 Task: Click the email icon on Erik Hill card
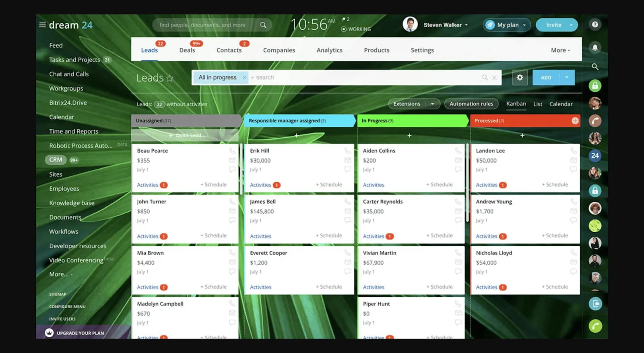click(347, 160)
